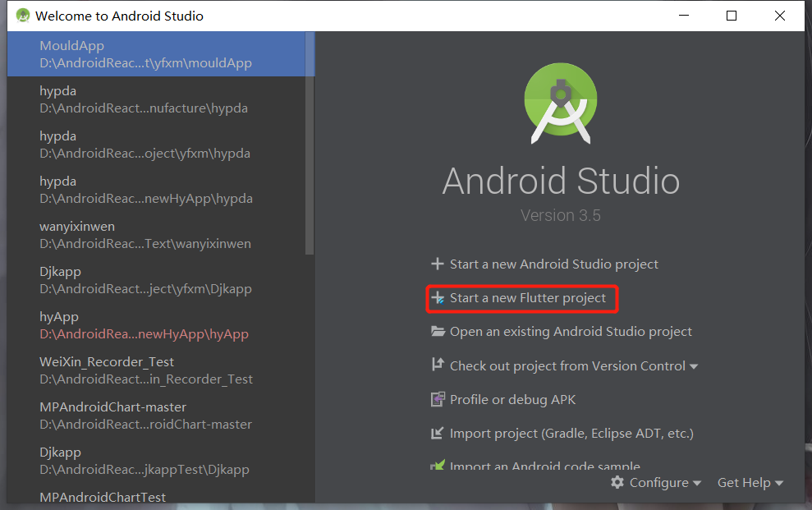Click the Android Studio logo in title bar

pos(23,16)
